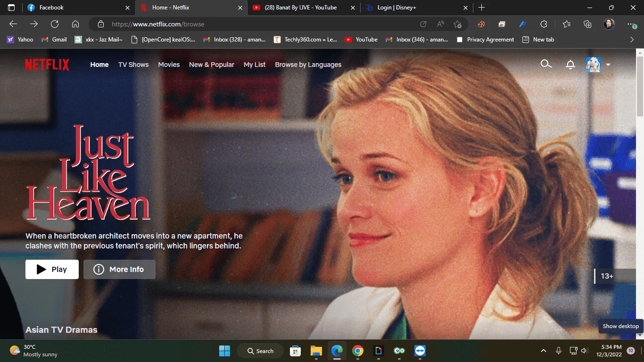644x362 pixels.
Task: Show more bookmarks chevron
Action: 632,40
